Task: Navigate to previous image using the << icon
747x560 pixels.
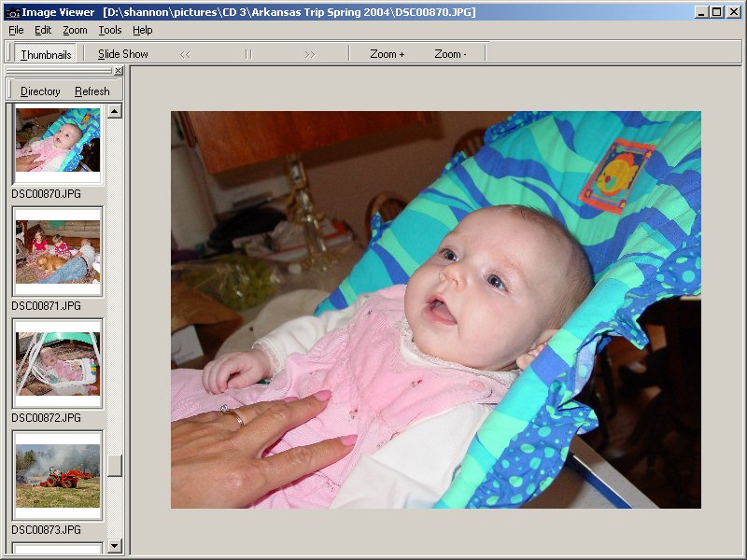Action: click(186, 53)
